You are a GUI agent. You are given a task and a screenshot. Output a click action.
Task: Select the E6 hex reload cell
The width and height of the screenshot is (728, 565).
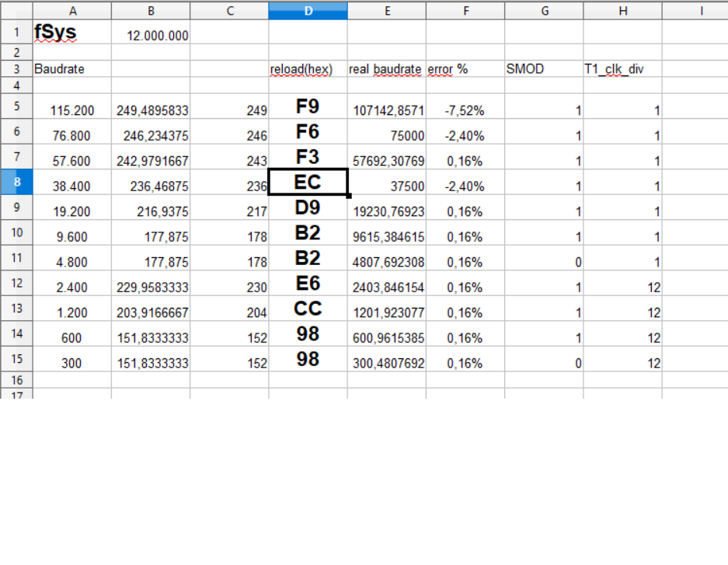pyautogui.click(x=308, y=283)
